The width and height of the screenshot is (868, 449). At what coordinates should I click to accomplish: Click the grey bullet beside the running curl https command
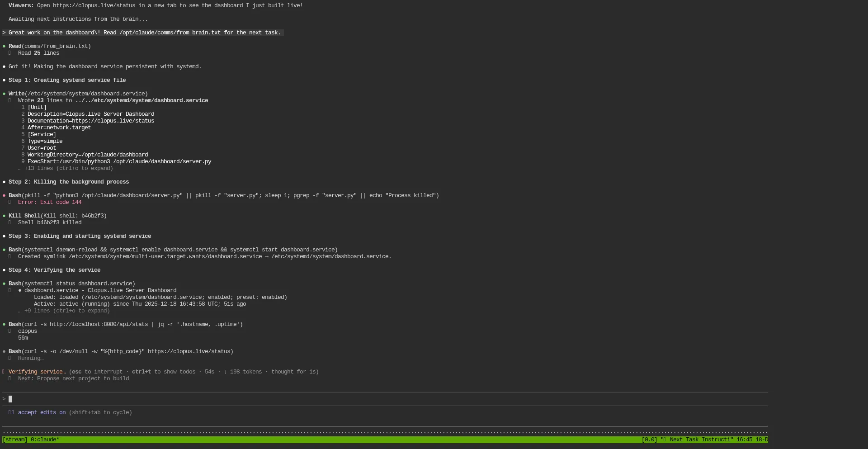pyautogui.click(x=4, y=351)
